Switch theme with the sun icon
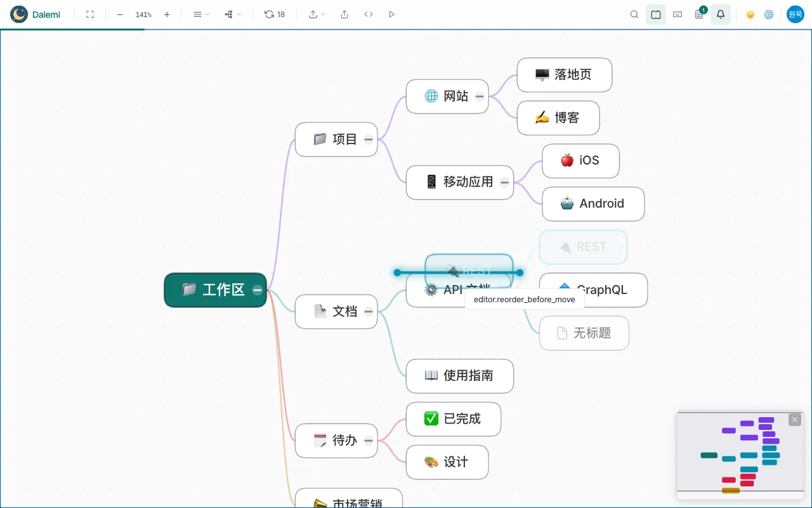812x508 pixels. [x=750, y=14]
